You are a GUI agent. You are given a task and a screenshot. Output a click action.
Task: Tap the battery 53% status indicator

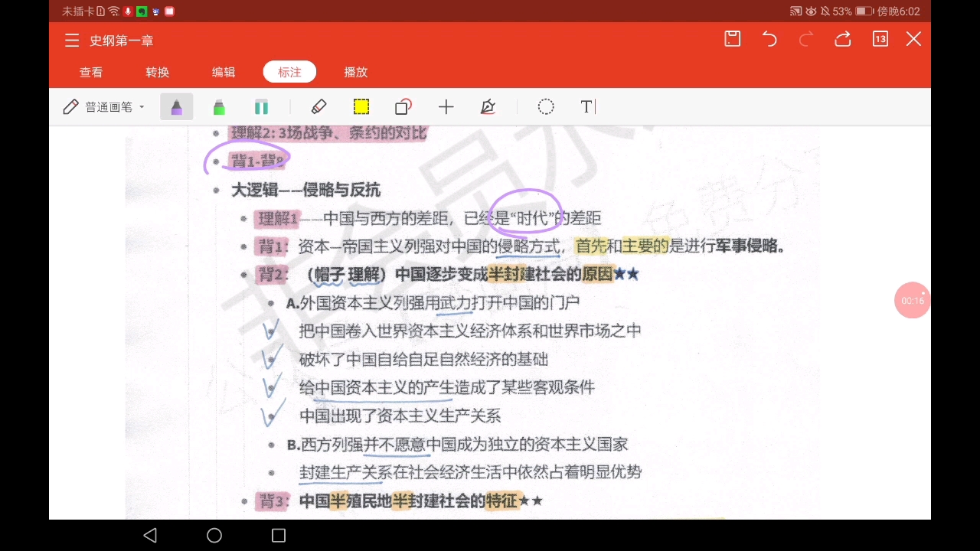(853, 11)
